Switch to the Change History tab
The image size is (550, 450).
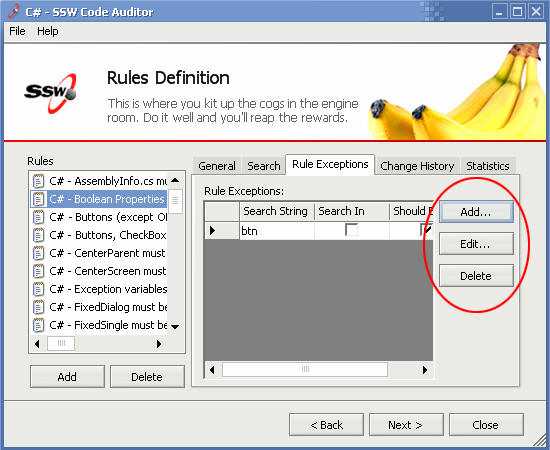417,166
